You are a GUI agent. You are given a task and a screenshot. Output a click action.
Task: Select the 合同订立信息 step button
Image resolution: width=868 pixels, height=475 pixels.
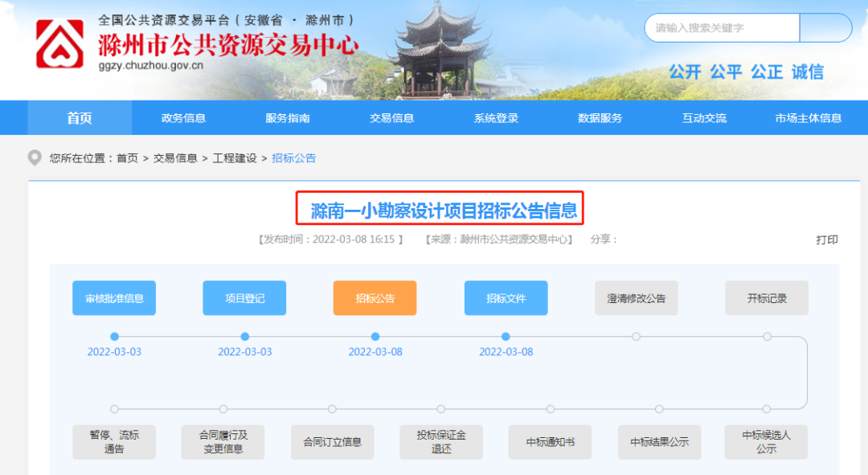[x=332, y=442]
